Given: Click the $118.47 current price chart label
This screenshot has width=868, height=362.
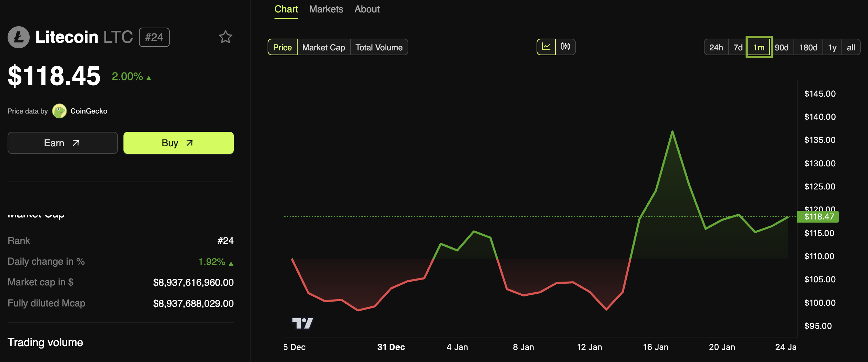Looking at the screenshot, I should (818, 217).
